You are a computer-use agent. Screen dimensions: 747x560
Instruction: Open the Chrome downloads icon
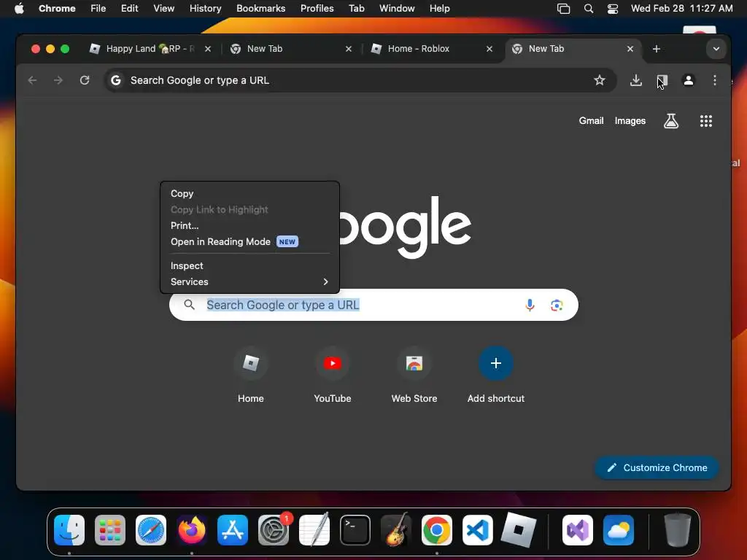coord(636,80)
